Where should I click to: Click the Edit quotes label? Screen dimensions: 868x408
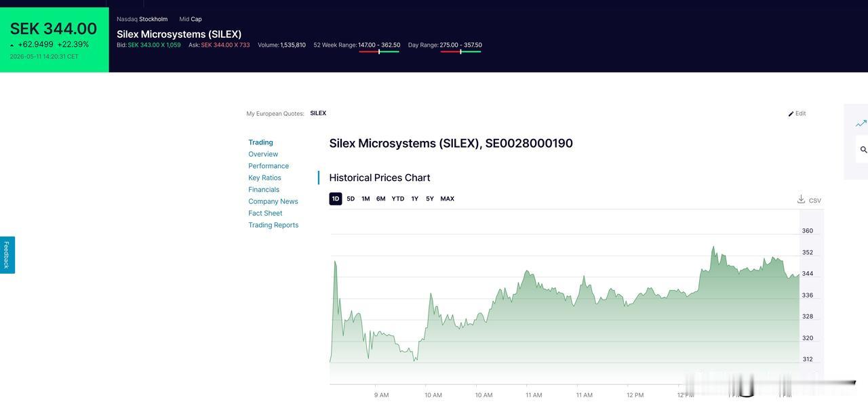pyautogui.click(x=801, y=113)
